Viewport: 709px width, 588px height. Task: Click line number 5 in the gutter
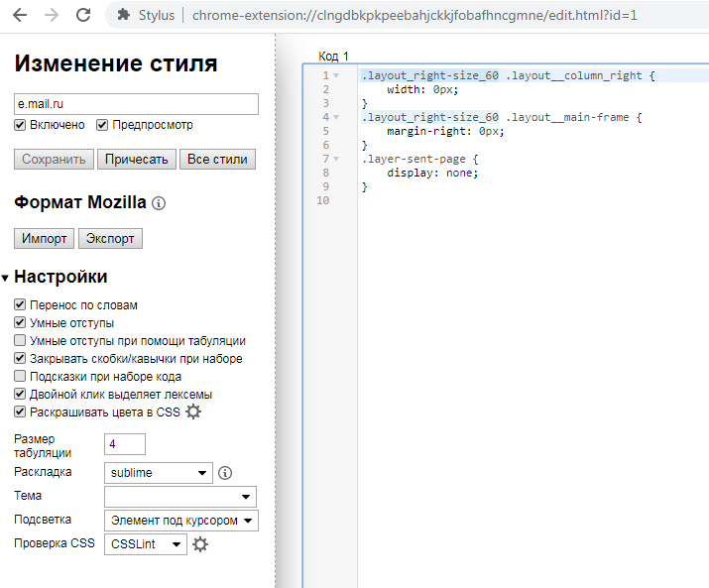coord(325,131)
